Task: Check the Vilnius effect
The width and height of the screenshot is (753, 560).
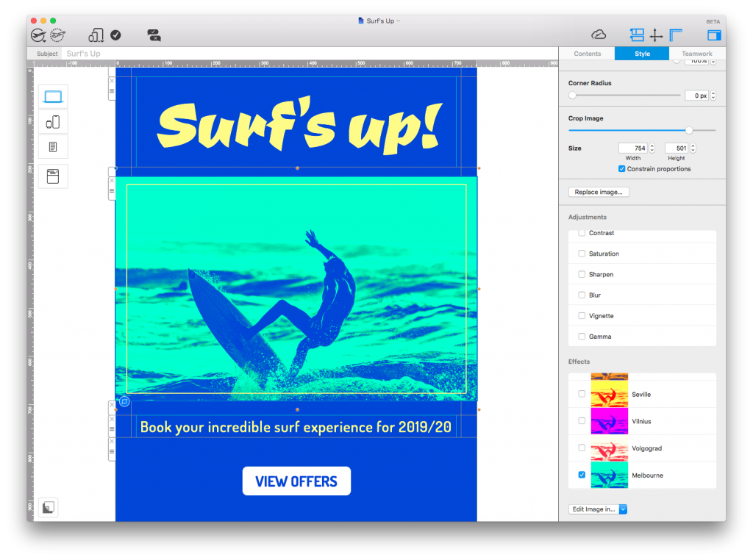Action: [x=582, y=421]
